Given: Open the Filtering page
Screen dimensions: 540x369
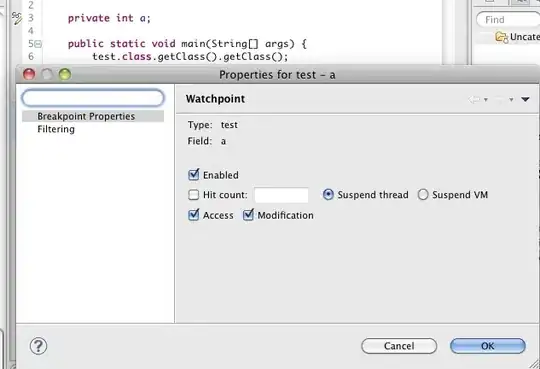Looking at the screenshot, I should coord(56,129).
